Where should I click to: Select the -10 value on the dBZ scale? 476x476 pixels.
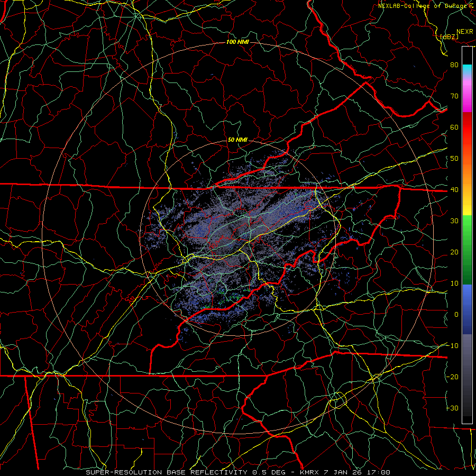[452, 346]
